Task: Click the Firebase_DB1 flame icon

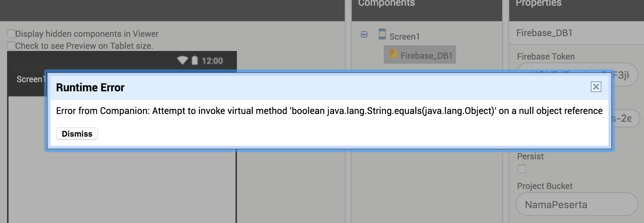Action: pos(393,54)
